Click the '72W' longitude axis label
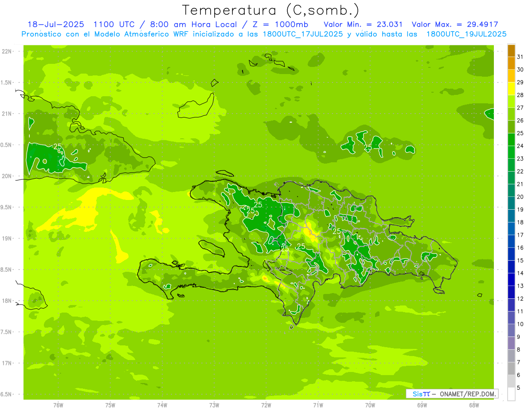This screenshot has height=411, width=532. [x=266, y=405]
